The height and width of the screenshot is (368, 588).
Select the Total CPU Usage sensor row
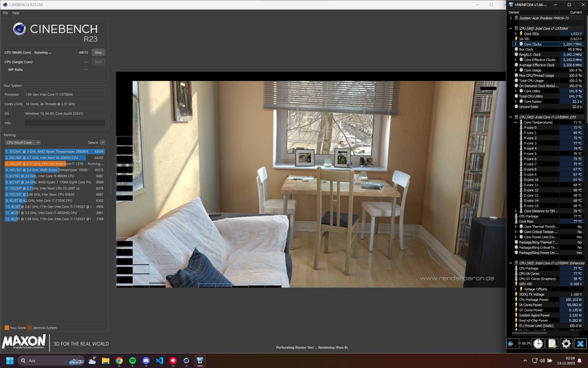(x=548, y=81)
